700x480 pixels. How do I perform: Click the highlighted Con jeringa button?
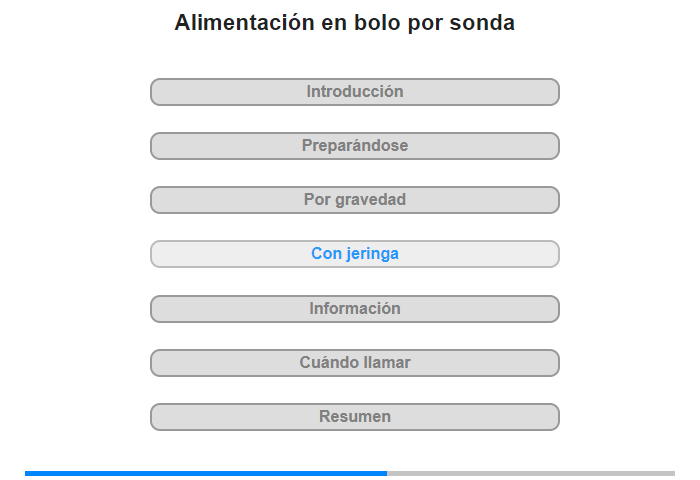point(355,254)
